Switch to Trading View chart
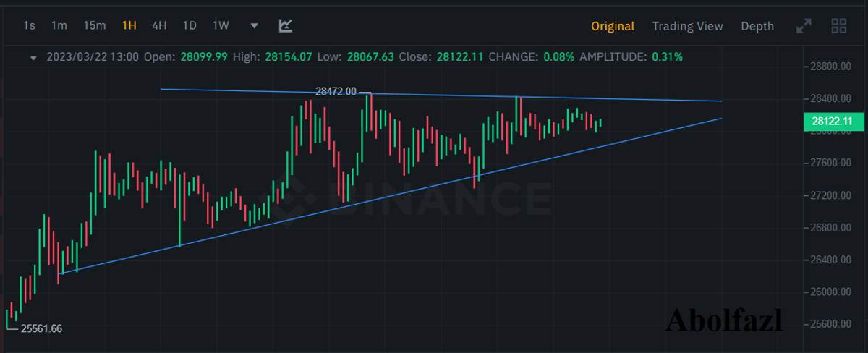Viewport: 868px width, 353px height. tap(687, 26)
